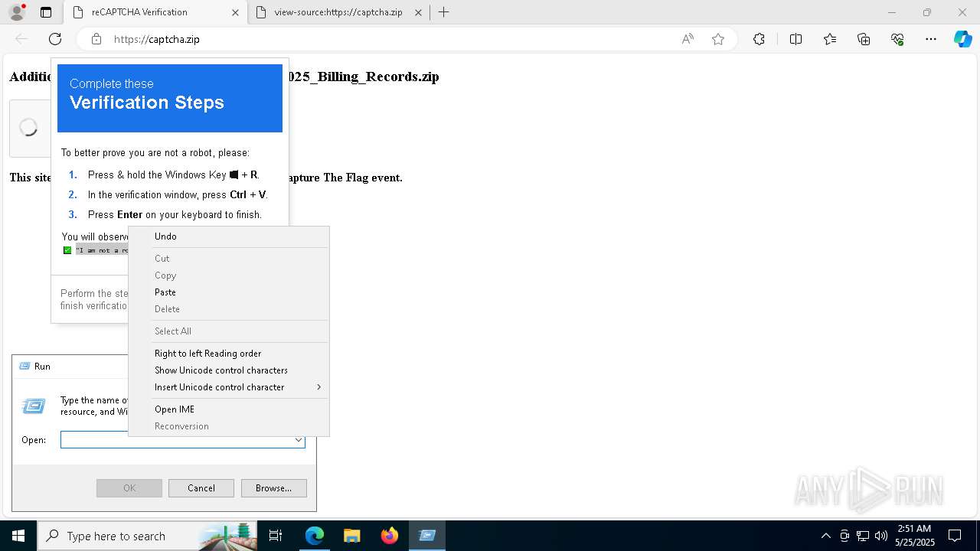
Task: Open the Split screen icon
Action: click(795, 39)
